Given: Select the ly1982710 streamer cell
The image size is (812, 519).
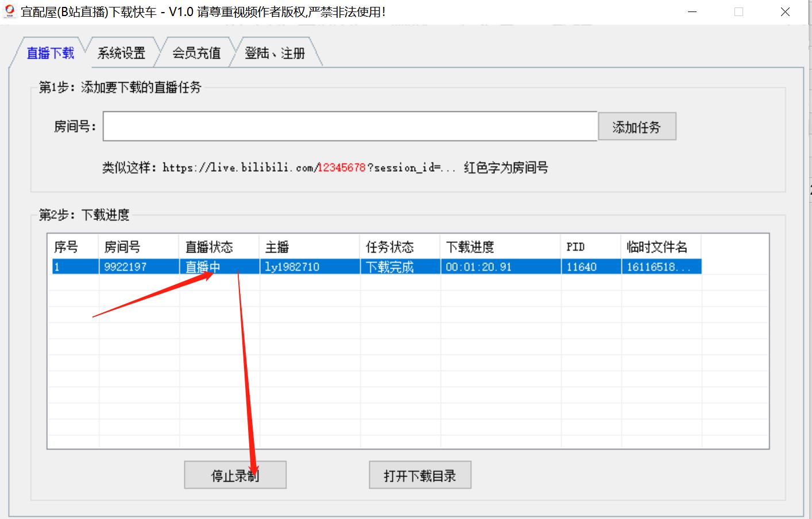Looking at the screenshot, I should coord(310,266).
